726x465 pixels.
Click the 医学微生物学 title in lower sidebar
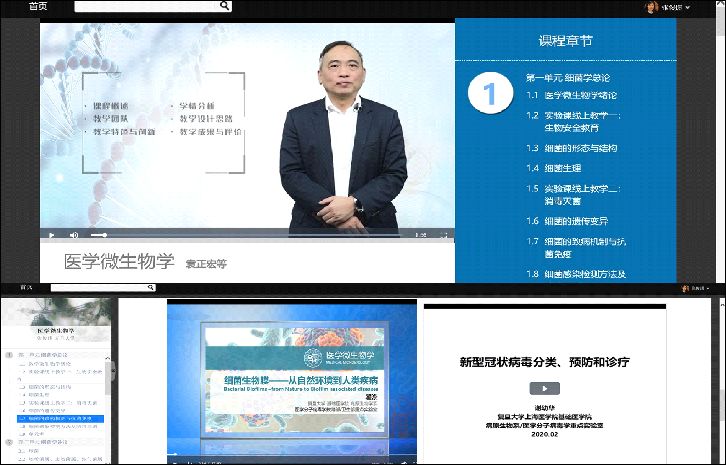coord(56,331)
